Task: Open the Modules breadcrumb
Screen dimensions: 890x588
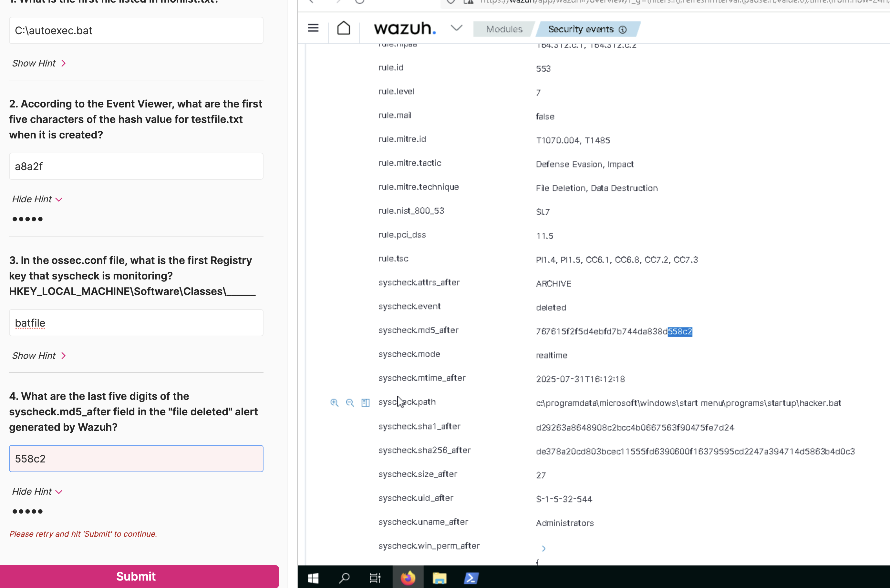Action: pos(504,29)
